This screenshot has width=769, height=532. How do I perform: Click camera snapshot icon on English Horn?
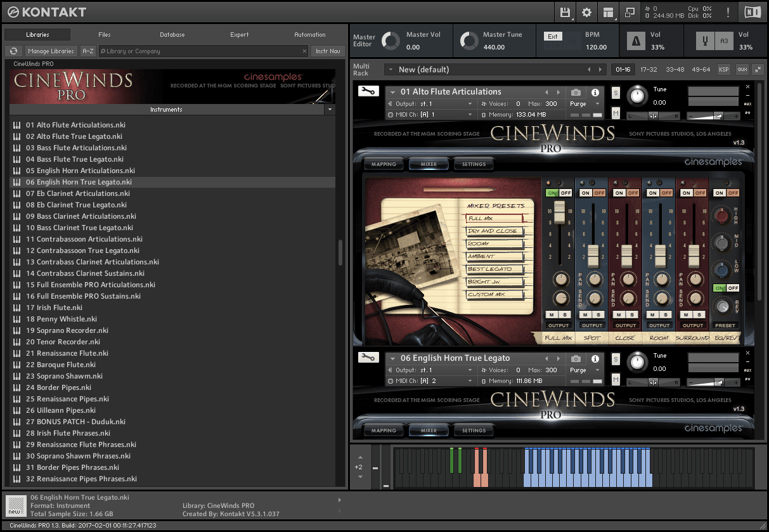point(576,358)
